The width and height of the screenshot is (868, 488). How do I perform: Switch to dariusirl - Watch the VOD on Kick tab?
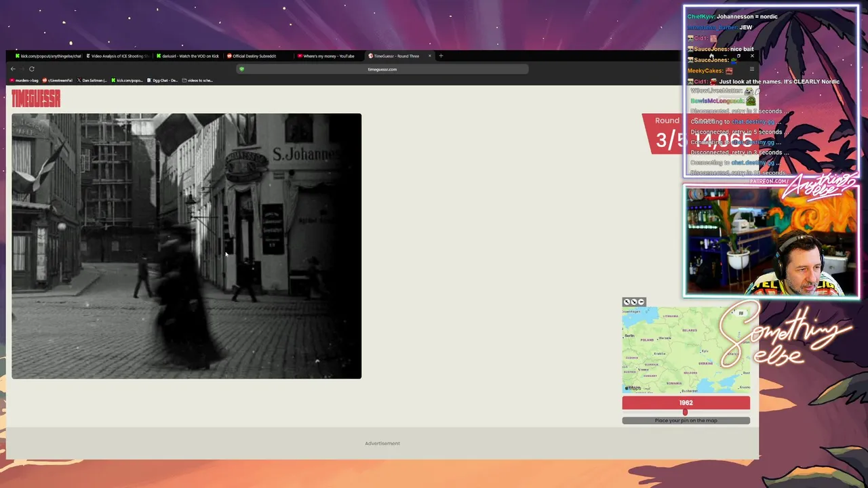[189, 56]
